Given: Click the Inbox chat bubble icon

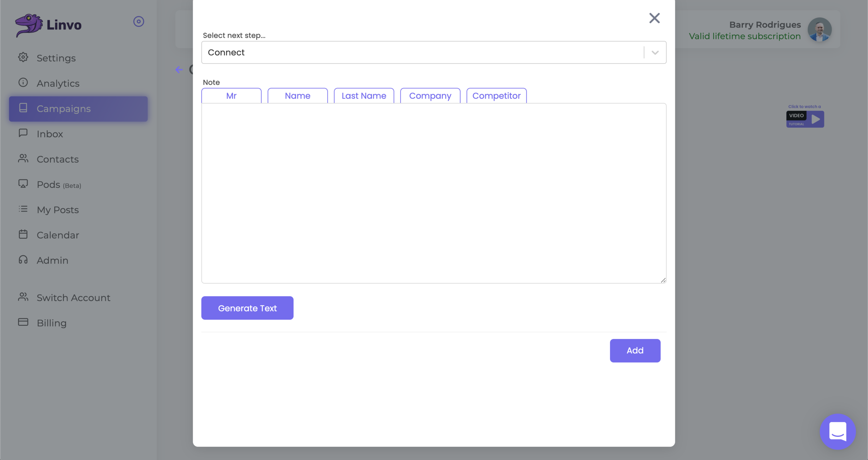Looking at the screenshot, I should pos(23,133).
